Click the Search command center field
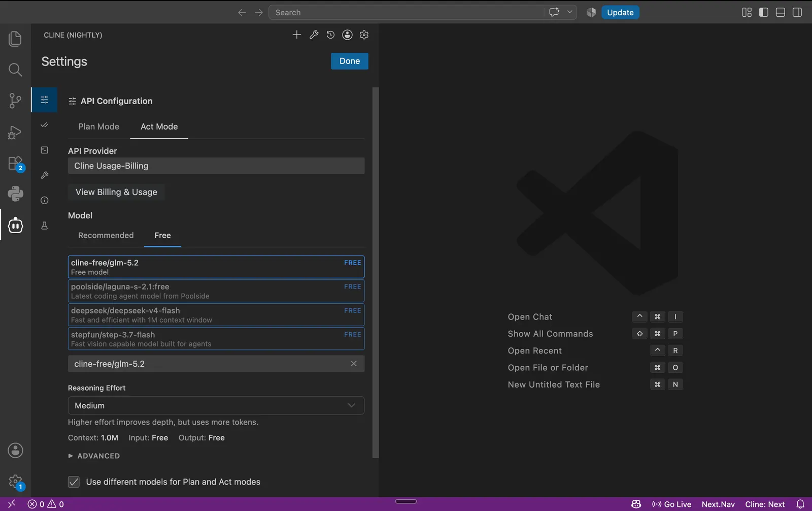This screenshot has height=511, width=812. pyautogui.click(x=406, y=12)
